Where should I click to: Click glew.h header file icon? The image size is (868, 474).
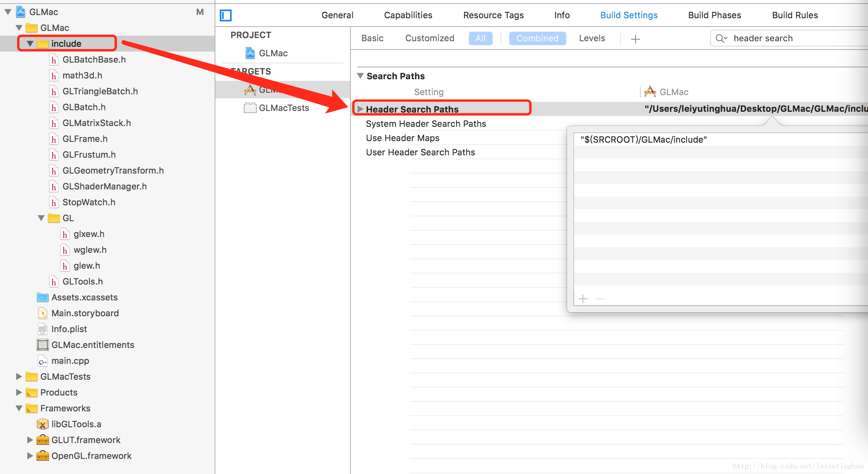click(x=65, y=266)
